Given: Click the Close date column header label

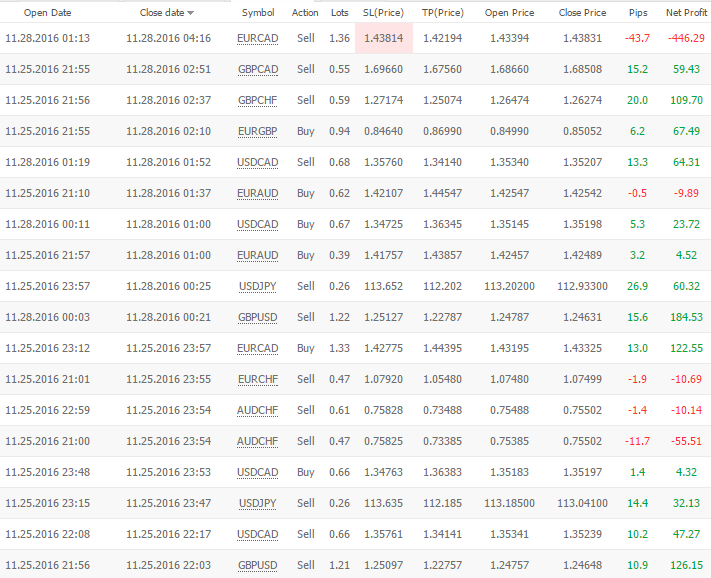Looking at the screenshot, I should click(x=162, y=13).
